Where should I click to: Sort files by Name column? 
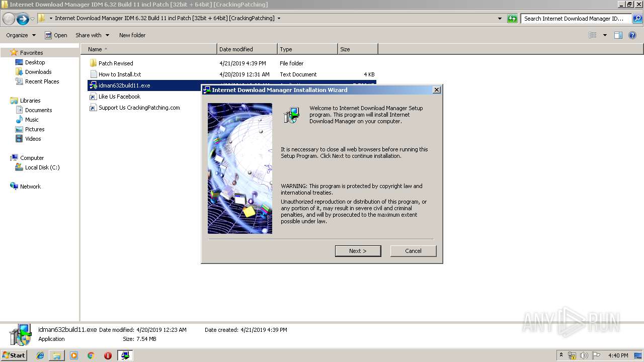[x=148, y=49]
